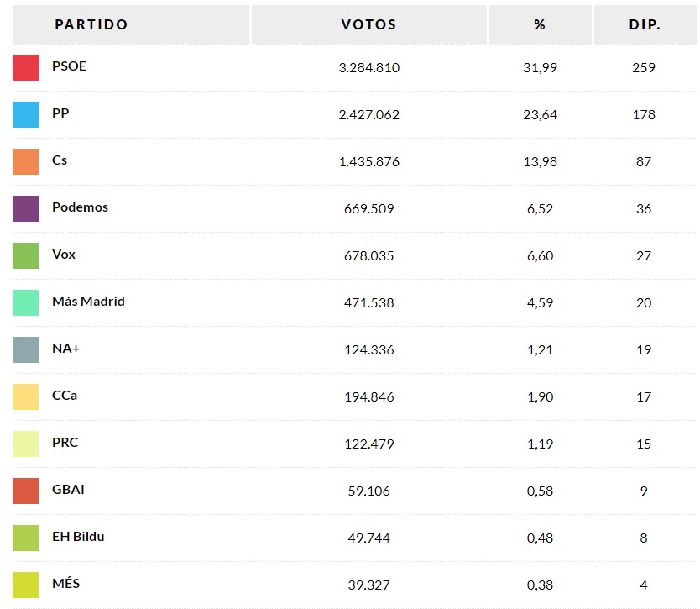Click the EH Bildu party name
This screenshot has width=700, height=609.
[78, 537]
